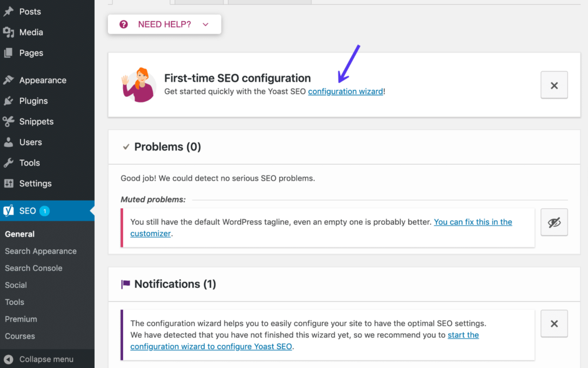Click the Notifications flag icon
The width and height of the screenshot is (588, 368).
pos(126,284)
